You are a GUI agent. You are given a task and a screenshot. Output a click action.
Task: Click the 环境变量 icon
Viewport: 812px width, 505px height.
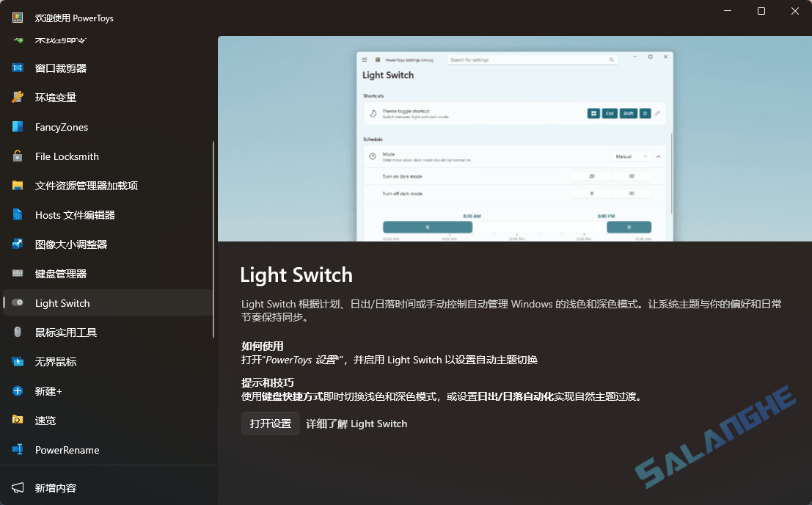pyautogui.click(x=18, y=97)
